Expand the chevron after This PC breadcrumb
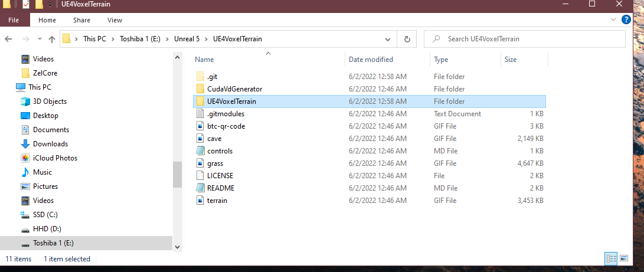Image resolution: width=644 pixels, height=272 pixels. click(x=113, y=39)
